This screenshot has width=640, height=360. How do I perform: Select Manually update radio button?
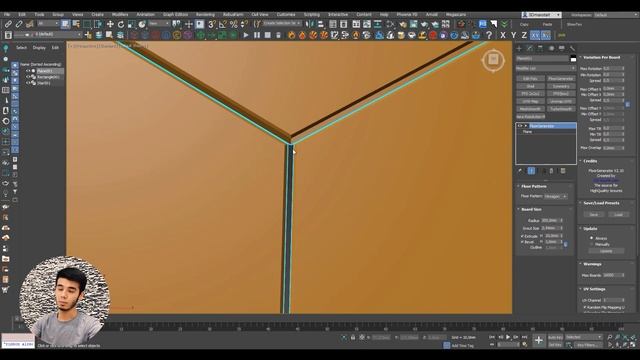click(591, 244)
